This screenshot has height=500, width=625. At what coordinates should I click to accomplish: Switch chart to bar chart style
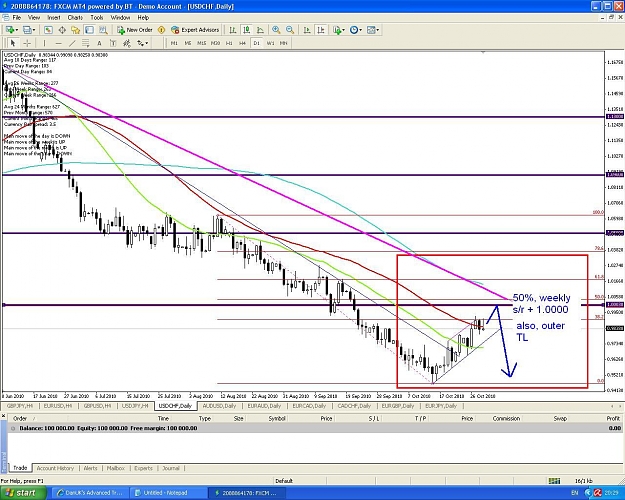click(232, 30)
